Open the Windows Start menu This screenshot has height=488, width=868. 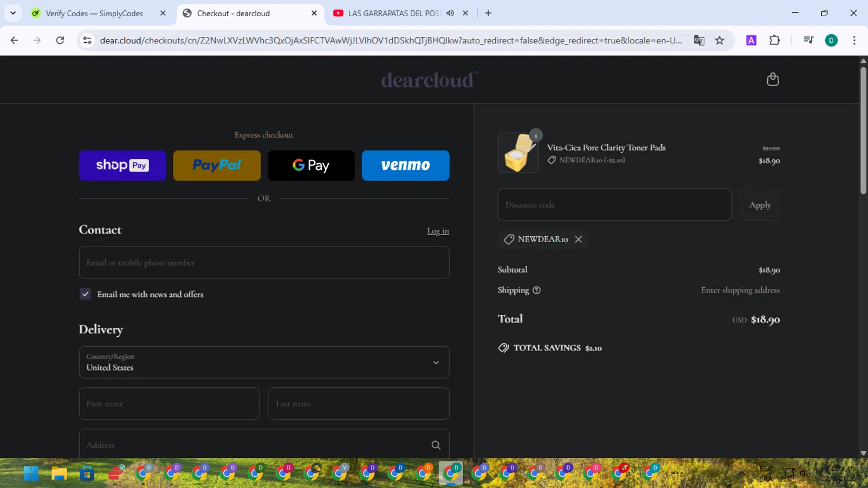pyautogui.click(x=31, y=474)
